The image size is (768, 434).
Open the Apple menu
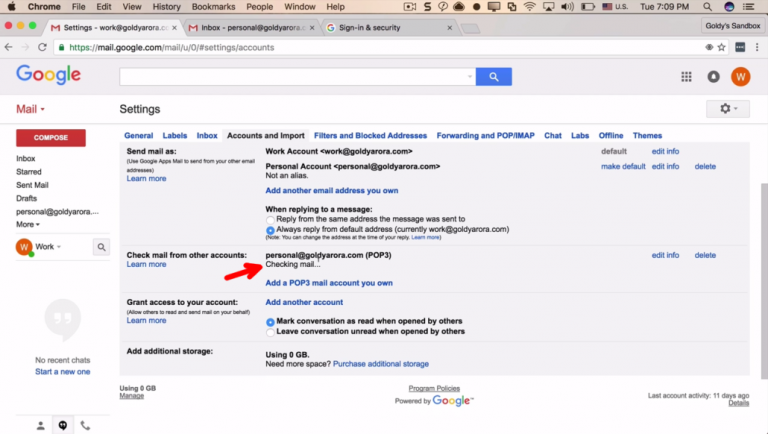click(x=11, y=6)
